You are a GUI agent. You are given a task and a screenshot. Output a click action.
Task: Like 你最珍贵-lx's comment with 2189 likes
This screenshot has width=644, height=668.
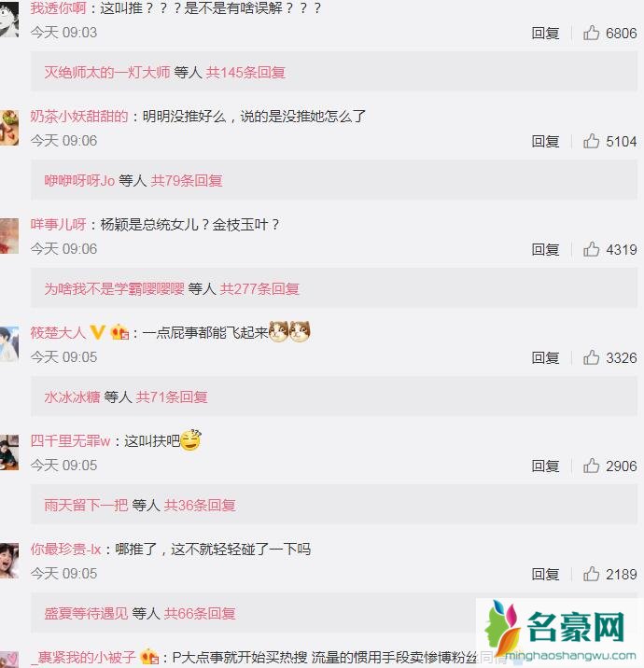point(591,574)
